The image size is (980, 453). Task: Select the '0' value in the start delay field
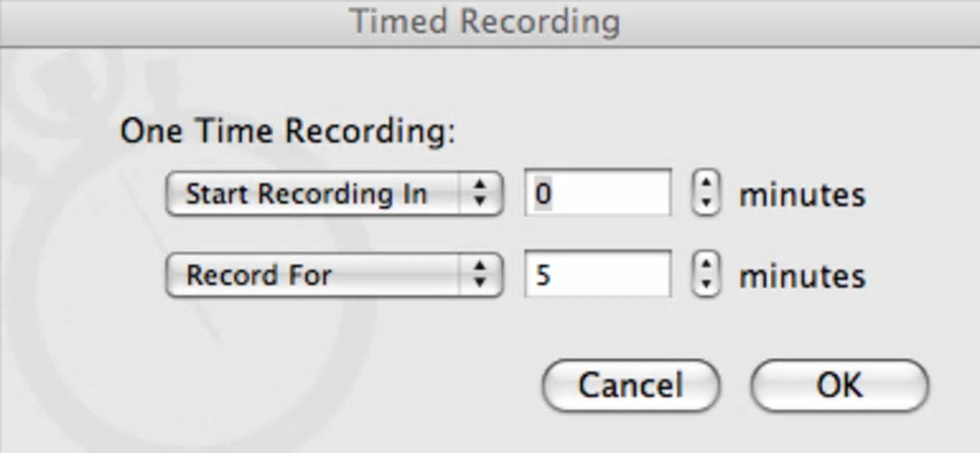(x=544, y=196)
